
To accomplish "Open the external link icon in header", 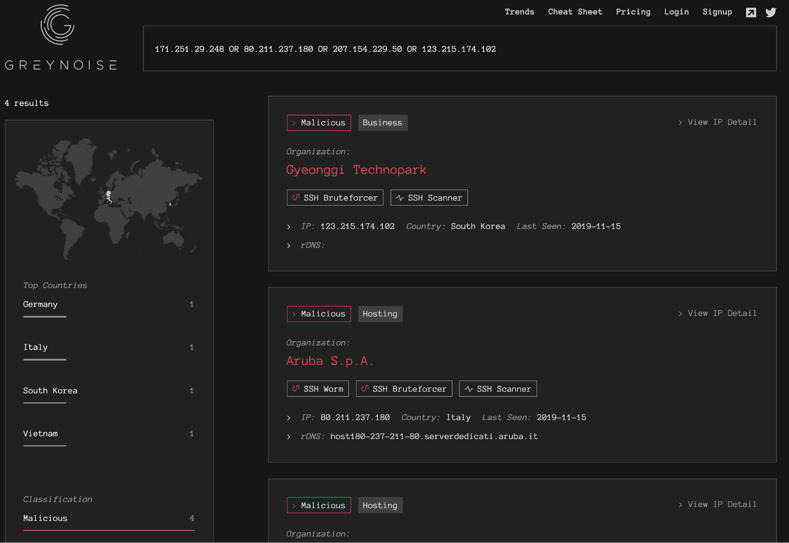I will click(751, 13).
